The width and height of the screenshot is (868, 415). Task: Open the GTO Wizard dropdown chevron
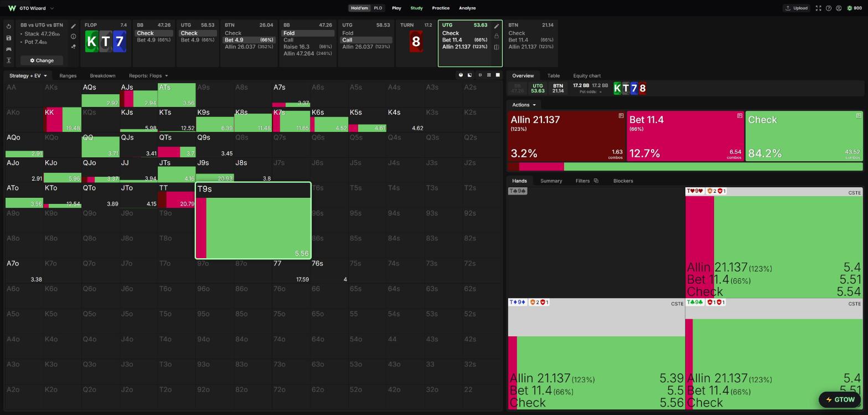click(52, 8)
